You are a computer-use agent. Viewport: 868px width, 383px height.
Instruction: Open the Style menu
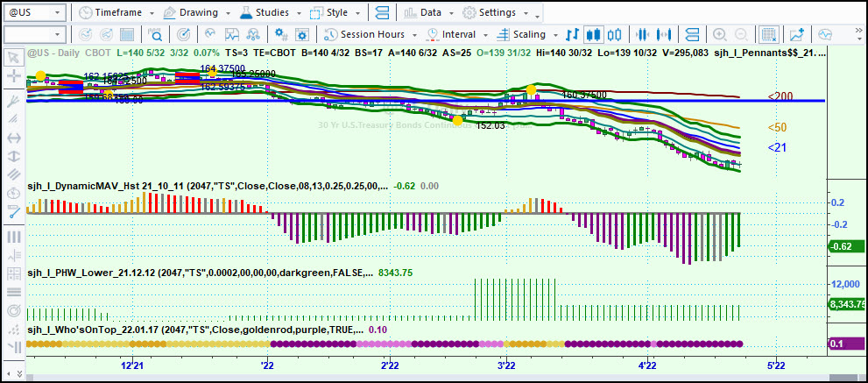(x=336, y=12)
